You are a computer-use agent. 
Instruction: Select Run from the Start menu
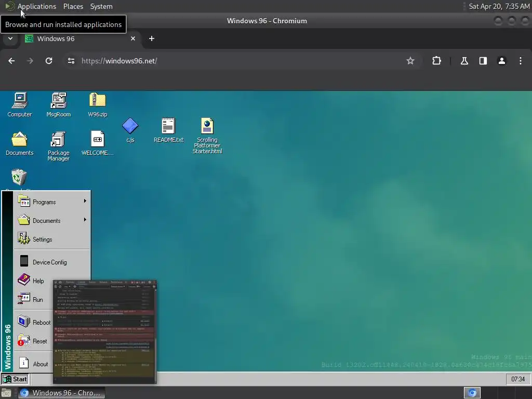click(x=34, y=299)
